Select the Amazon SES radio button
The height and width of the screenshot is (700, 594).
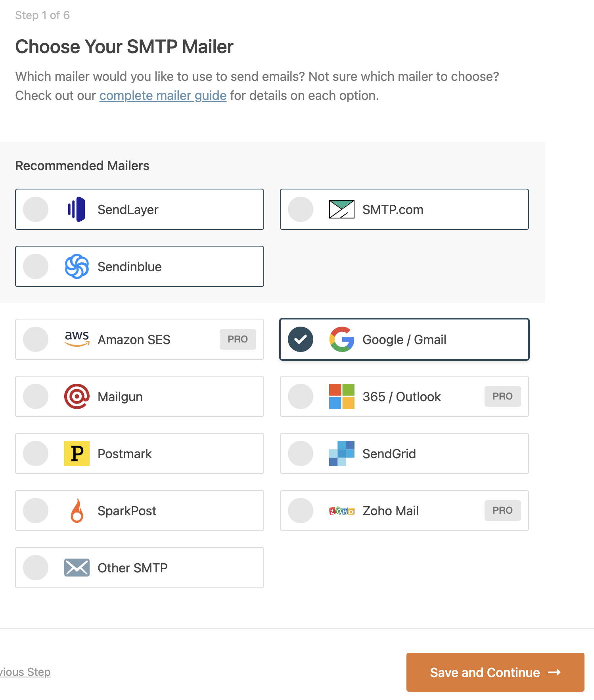pos(36,339)
